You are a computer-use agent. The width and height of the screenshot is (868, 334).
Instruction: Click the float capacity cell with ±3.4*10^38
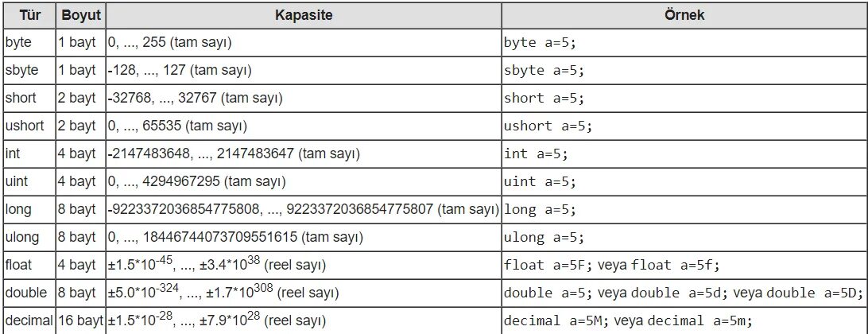[x=216, y=265]
